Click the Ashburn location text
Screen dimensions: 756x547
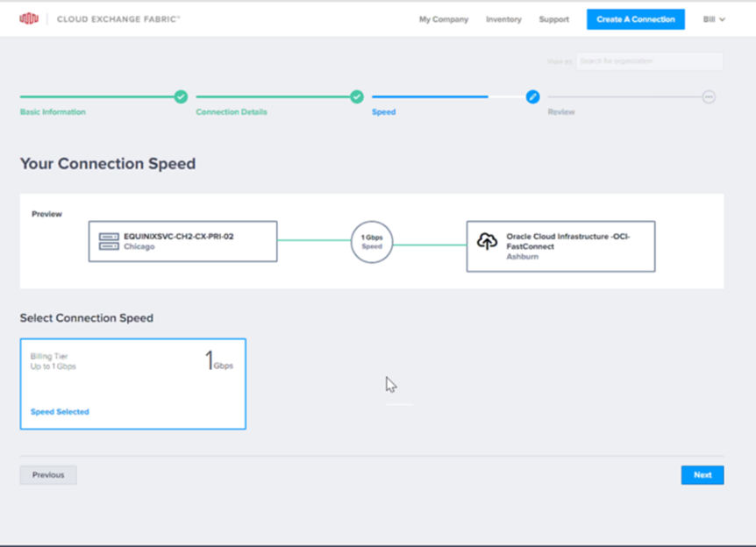pos(522,256)
